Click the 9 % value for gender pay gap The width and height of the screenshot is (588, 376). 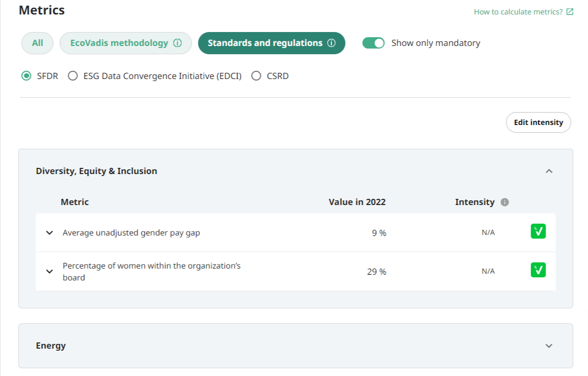click(x=379, y=233)
